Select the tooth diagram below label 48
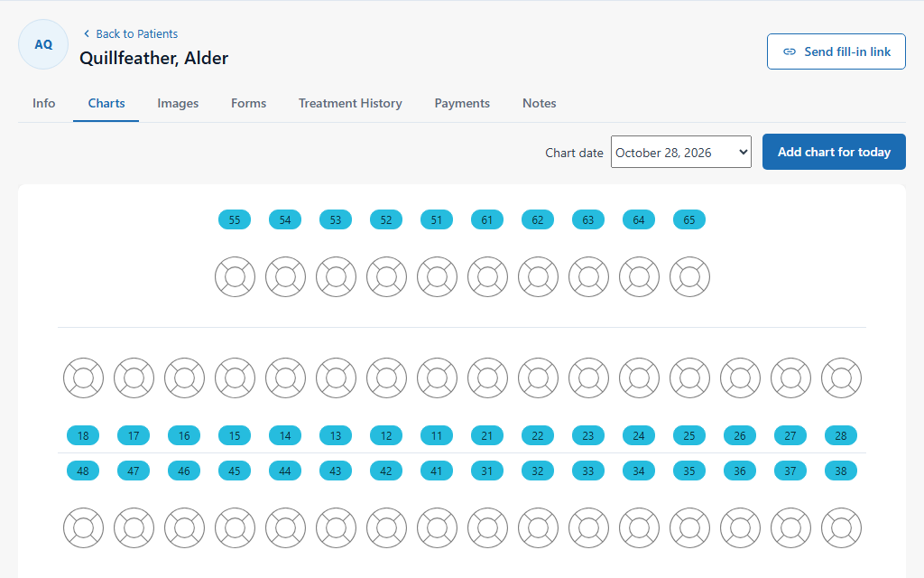The image size is (924, 578). coord(83,527)
